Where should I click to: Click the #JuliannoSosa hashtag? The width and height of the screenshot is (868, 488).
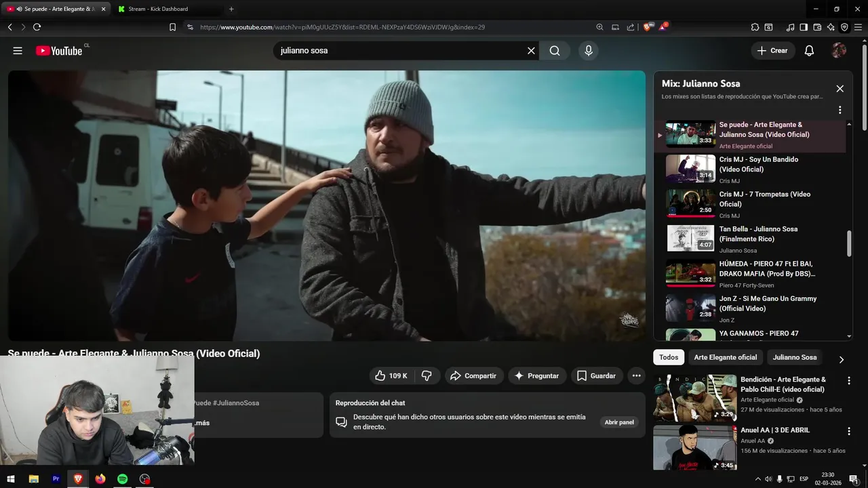click(236, 403)
